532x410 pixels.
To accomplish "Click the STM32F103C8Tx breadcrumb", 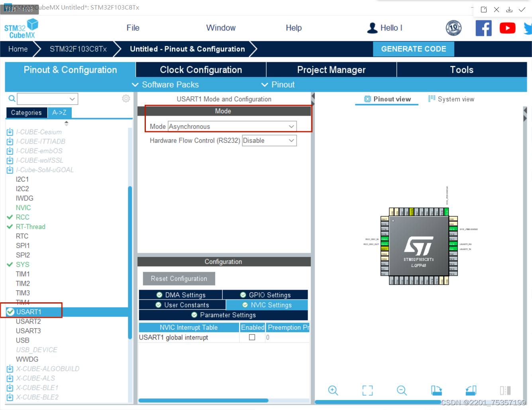I will (78, 49).
